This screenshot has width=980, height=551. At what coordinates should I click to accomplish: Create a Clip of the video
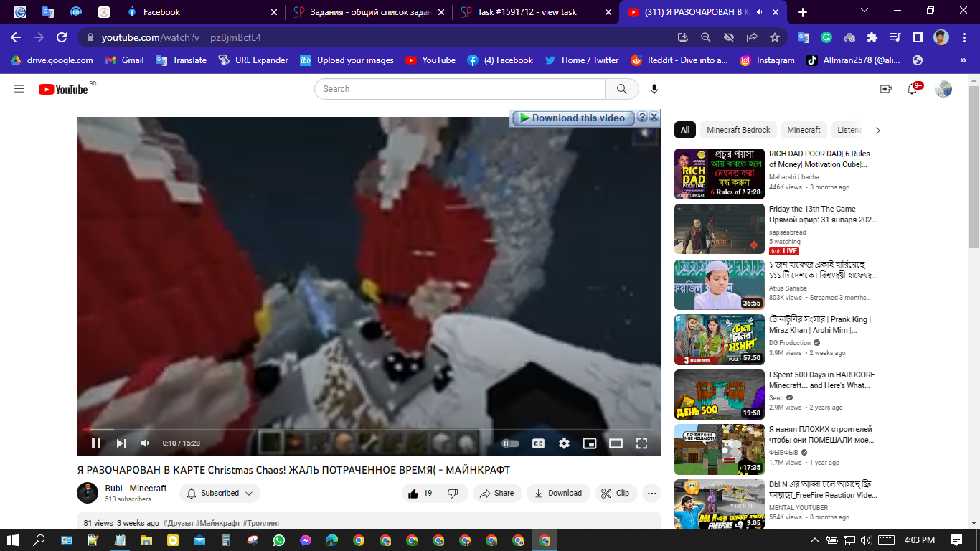616,493
